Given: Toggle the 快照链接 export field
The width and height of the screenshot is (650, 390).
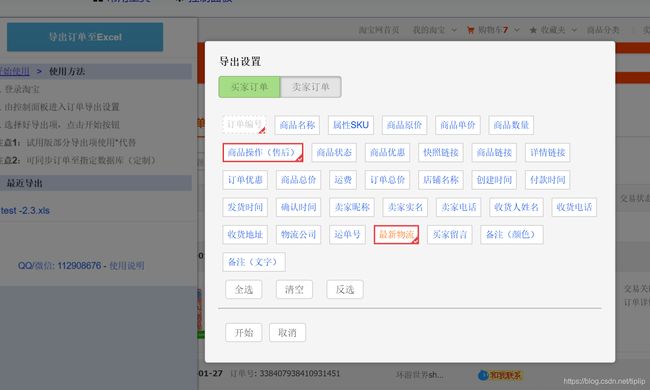Looking at the screenshot, I should [441, 153].
